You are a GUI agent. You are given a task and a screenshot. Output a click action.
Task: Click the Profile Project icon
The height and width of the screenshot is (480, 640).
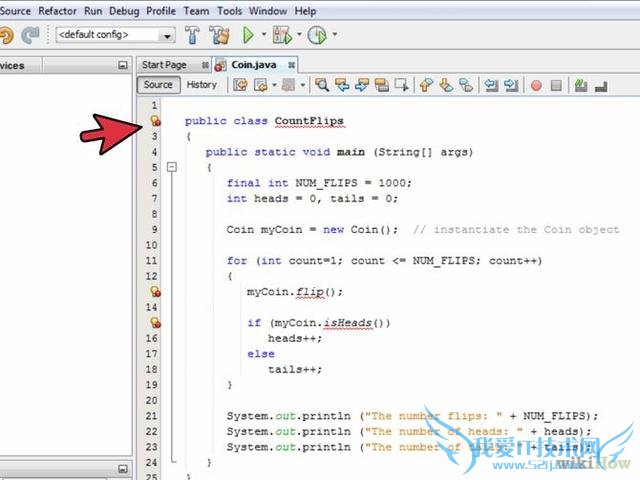point(317,35)
